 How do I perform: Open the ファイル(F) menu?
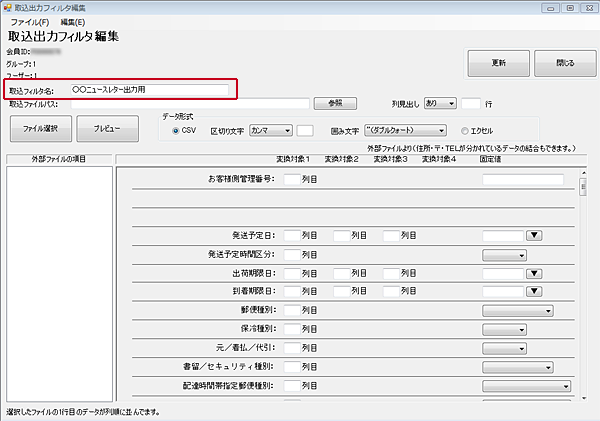(x=29, y=21)
